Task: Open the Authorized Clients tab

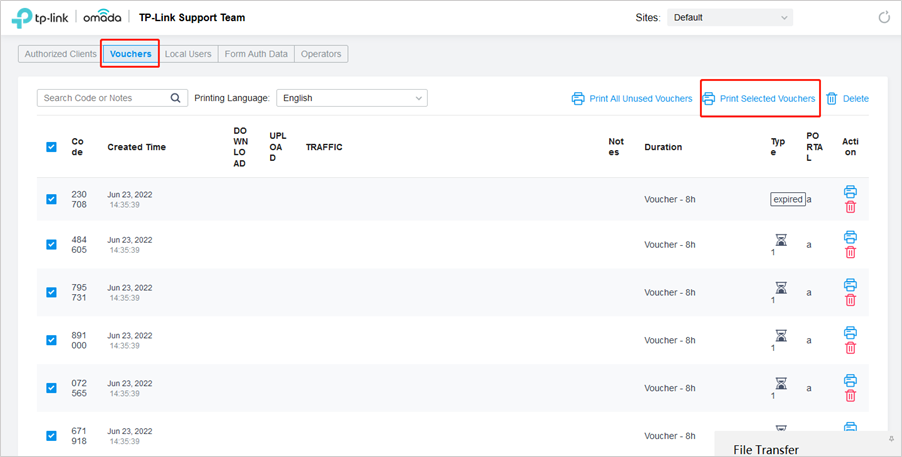Action: (60, 54)
